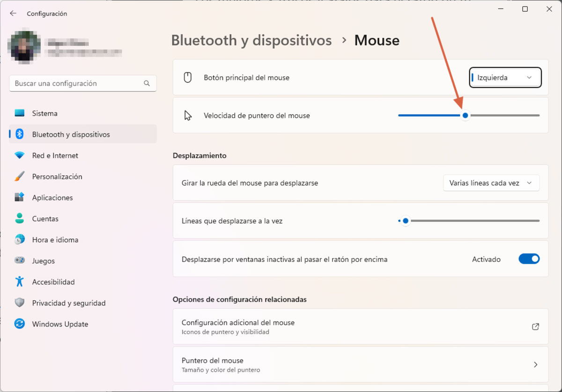
Task: Open Puntero del mouse settings via its chevron
Action: (x=535, y=364)
